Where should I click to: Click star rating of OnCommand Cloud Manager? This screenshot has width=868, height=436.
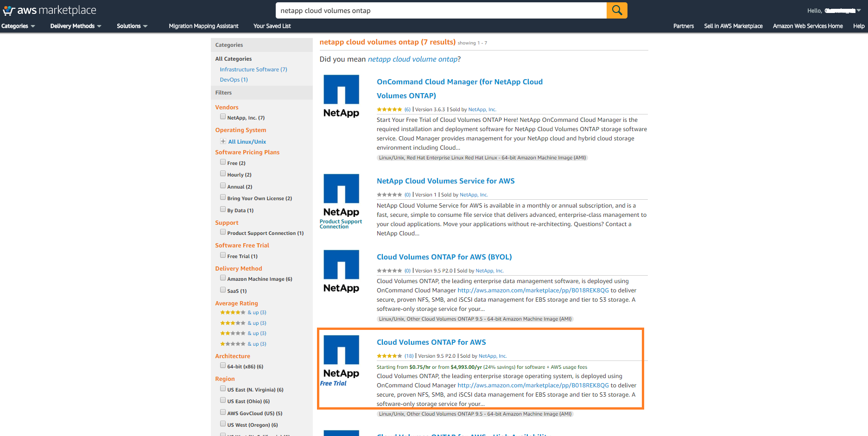389,110
